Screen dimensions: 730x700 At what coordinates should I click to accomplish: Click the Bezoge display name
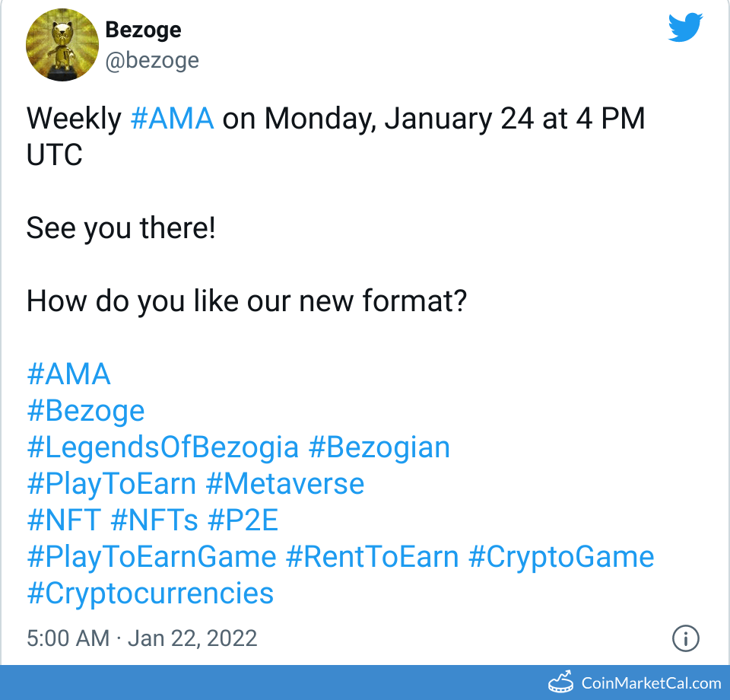[143, 30]
